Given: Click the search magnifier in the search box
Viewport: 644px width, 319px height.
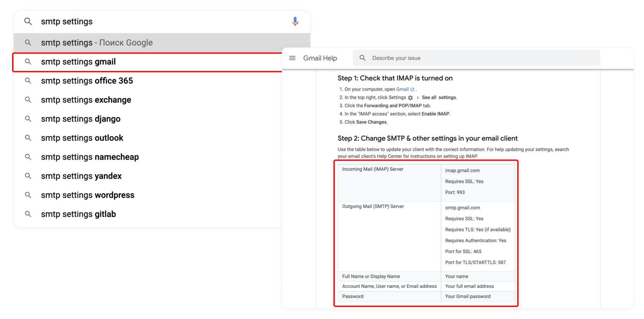Looking at the screenshot, I should [x=28, y=21].
